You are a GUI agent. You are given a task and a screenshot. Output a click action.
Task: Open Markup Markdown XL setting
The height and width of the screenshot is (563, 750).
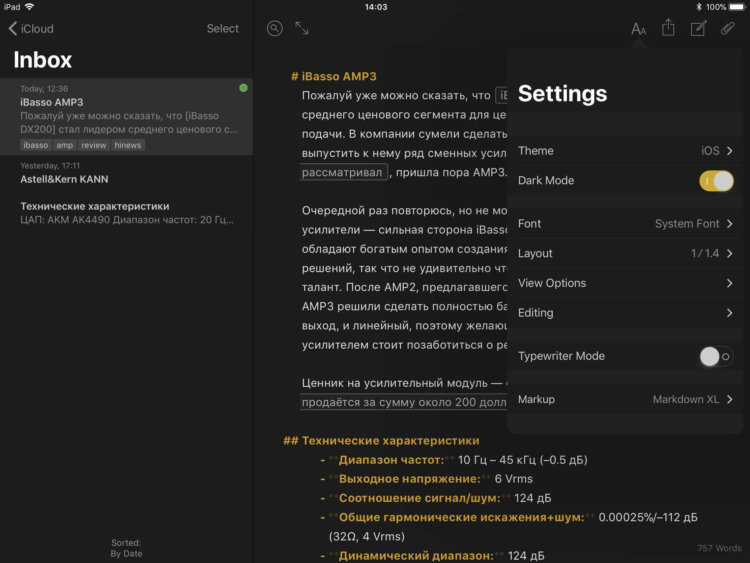(x=625, y=399)
